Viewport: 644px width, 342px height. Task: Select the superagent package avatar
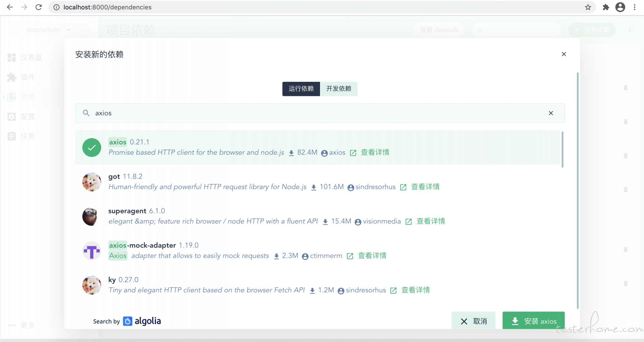pyautogui.click(x=92, y=216)
